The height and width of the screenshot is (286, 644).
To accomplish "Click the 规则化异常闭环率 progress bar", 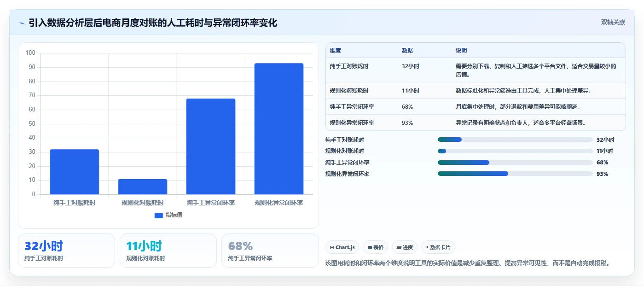I will 515,174.
